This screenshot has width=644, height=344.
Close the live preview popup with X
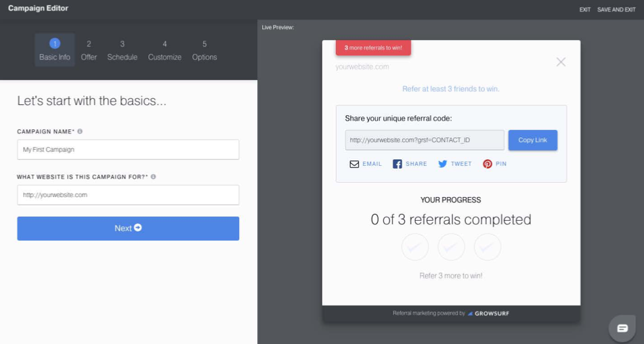(x=561, y=62)
